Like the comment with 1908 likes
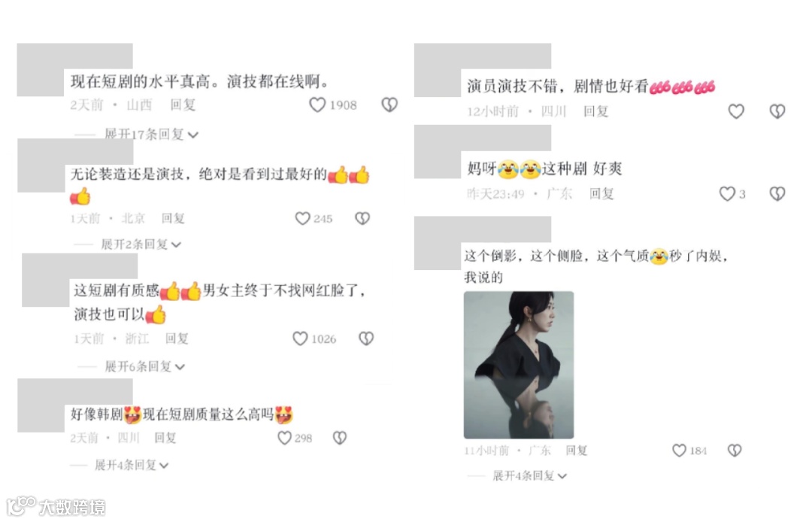Screen dimensions: 812x522 point(317,105)
